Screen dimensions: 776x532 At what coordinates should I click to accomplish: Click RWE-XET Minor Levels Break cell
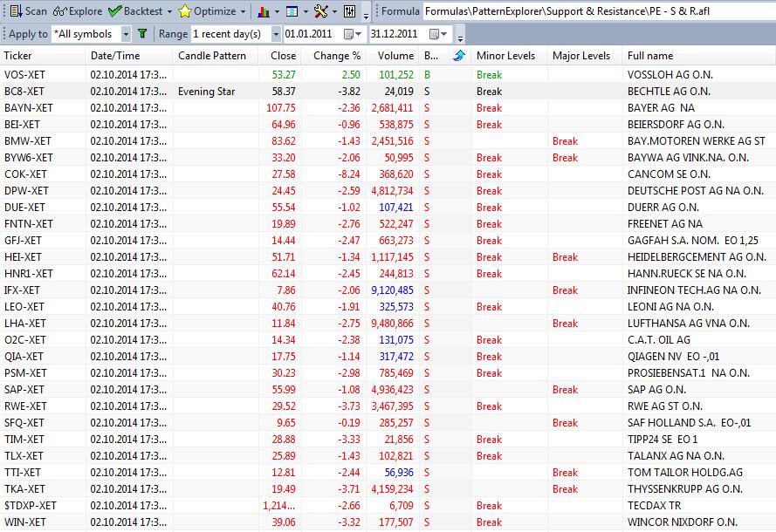click(489, 406)
